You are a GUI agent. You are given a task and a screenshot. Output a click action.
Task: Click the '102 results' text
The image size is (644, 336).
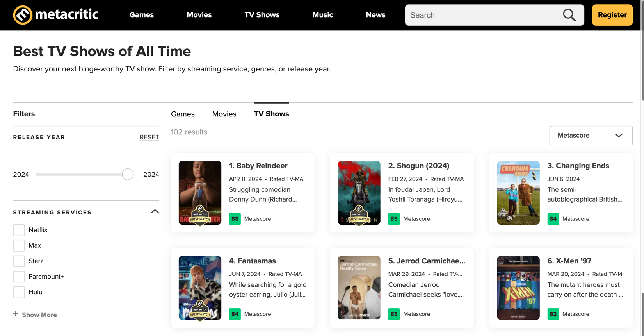tap(189, 132)
